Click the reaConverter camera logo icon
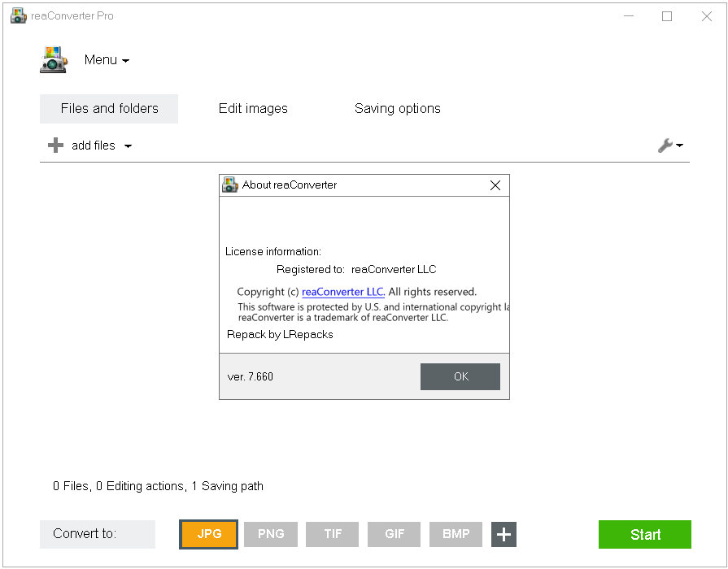This screenshot has width=728, height=569. (54, 60)
